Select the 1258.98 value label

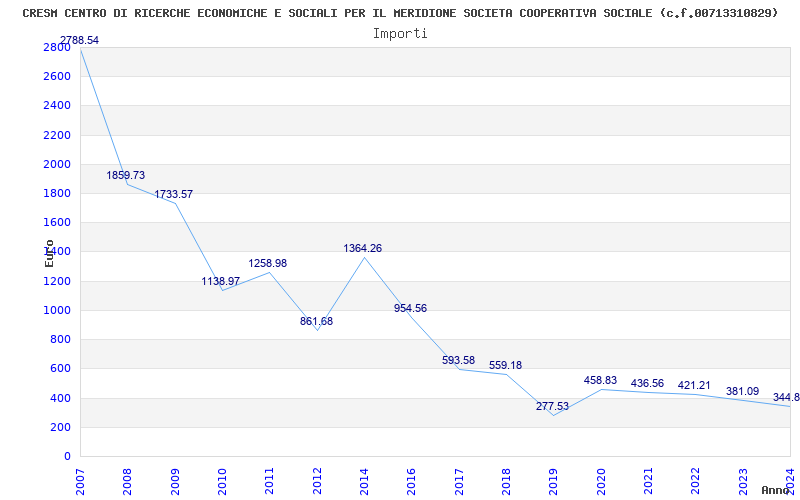[268, 263]
